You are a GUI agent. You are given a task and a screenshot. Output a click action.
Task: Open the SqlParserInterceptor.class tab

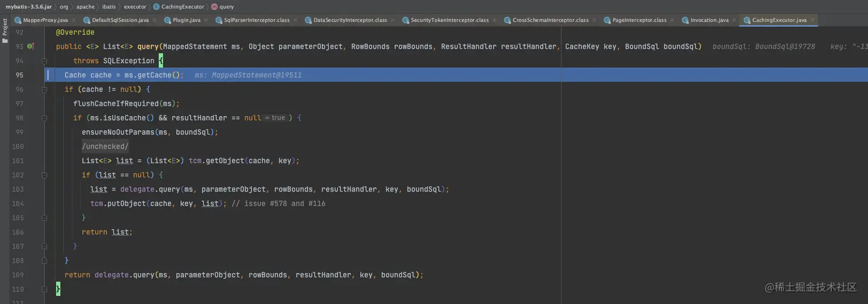click(x=257, y=20)
